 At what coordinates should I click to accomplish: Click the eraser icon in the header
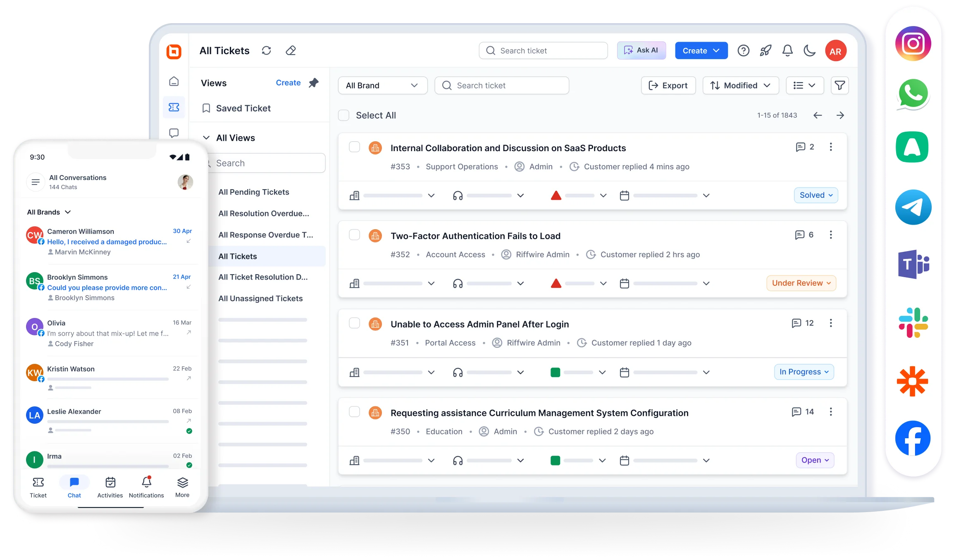291,50
